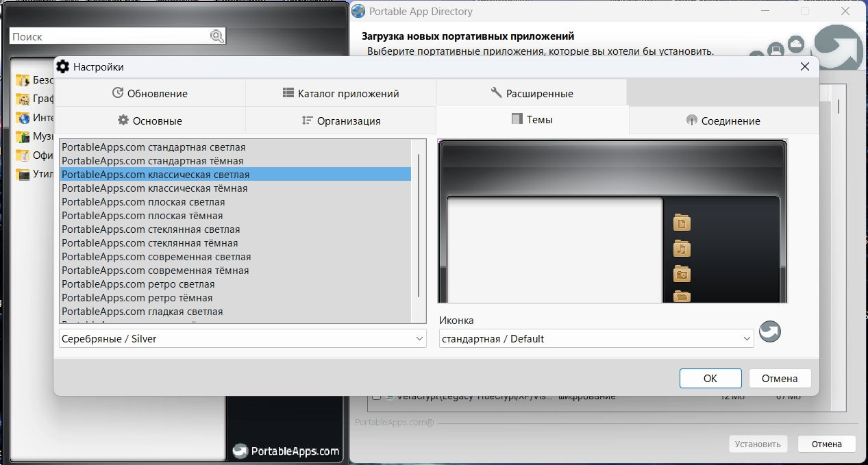This screenshot has width=868, height=465.
Task: Click the music folder icon in the theme preview
Action: [x=682, y=248]
